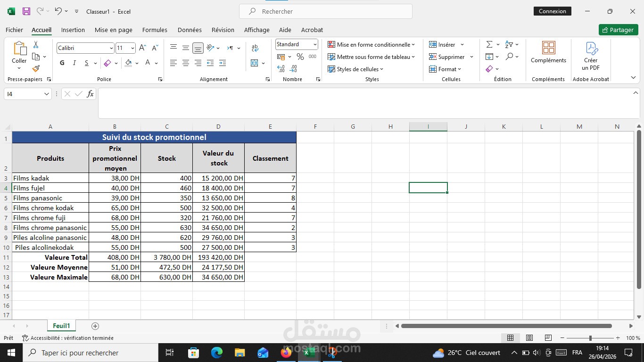Click the Connexion sign-in button
The width and height of the screenshot is (644, 362).
(553, 11)
